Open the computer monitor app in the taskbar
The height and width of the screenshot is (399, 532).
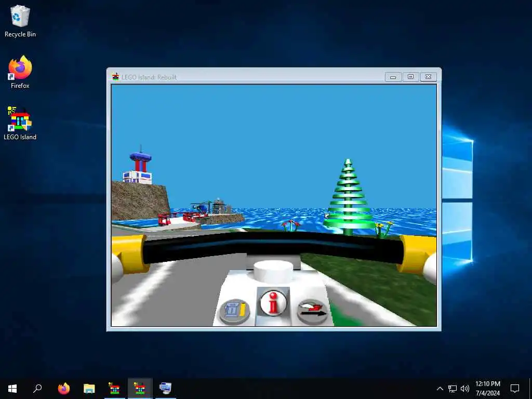click(165, 389)
